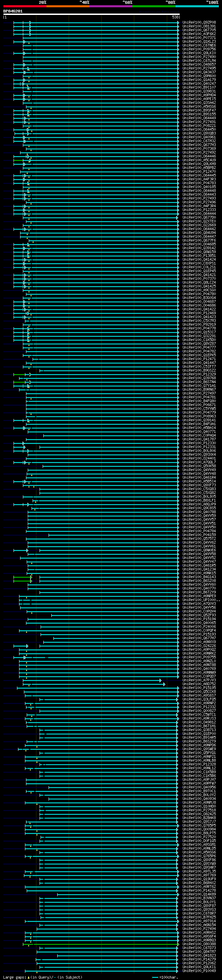Select UniRef100_P24006 label
The image size is (222, 980).
(199, 626)
